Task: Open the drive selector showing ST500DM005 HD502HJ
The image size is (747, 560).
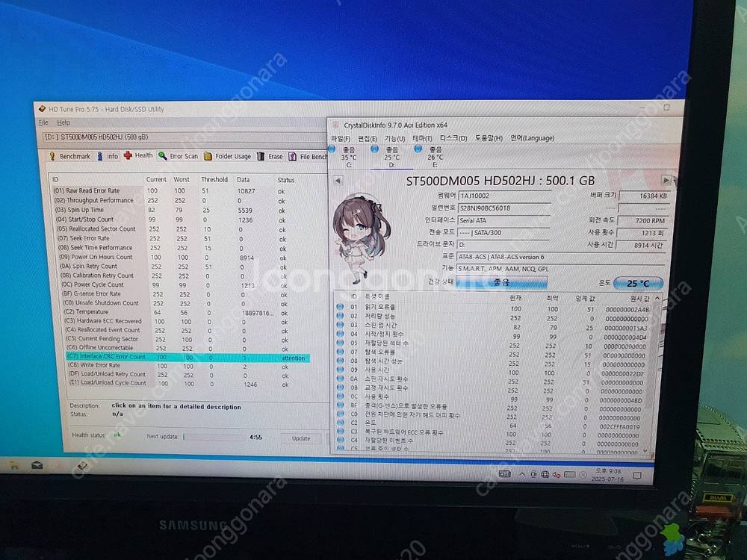Action: (x=184, y=137)
